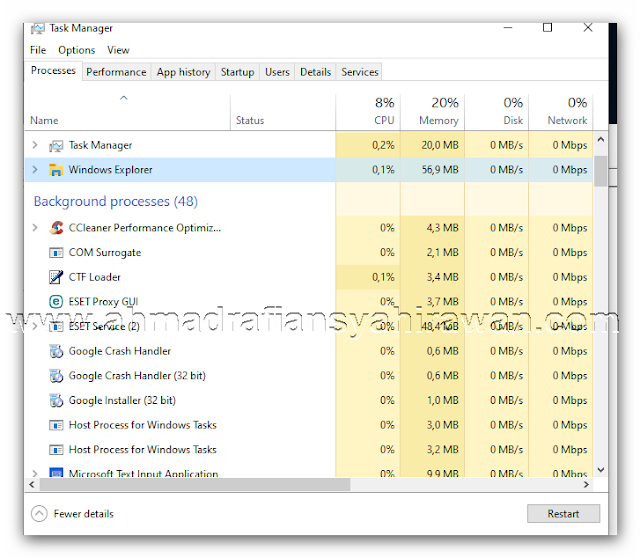
Task: Click the icon of first Host Process 3,0 MB row
Action: pos(56,425)
